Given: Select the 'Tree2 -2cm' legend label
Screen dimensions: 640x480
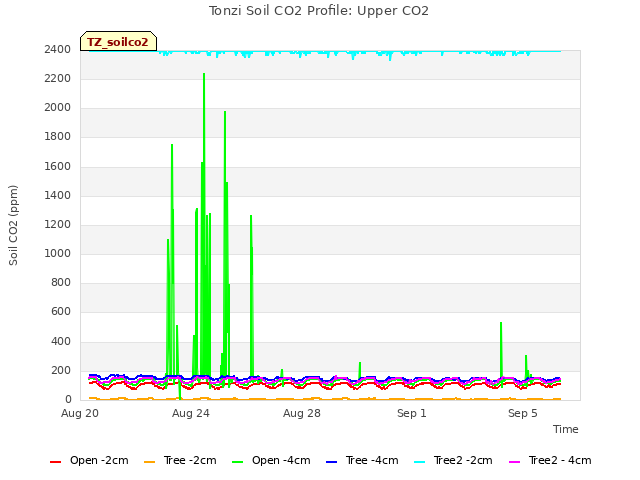Looking at the screenshot, I should tap(463, 460).
